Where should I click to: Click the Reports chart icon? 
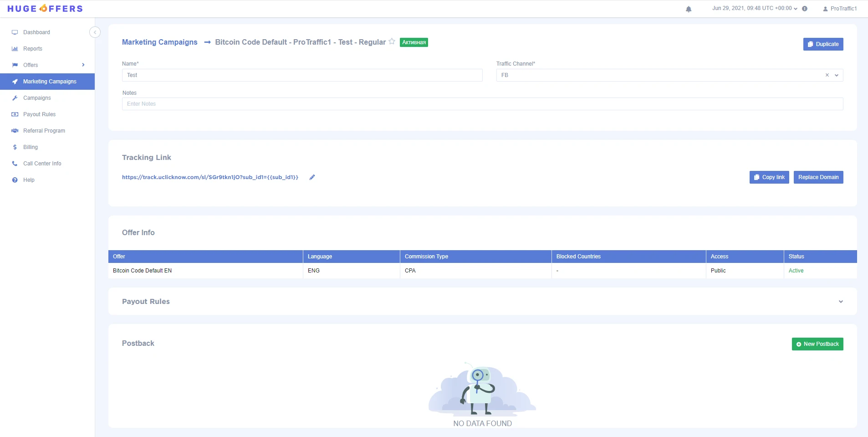click(x=15, y=49)
